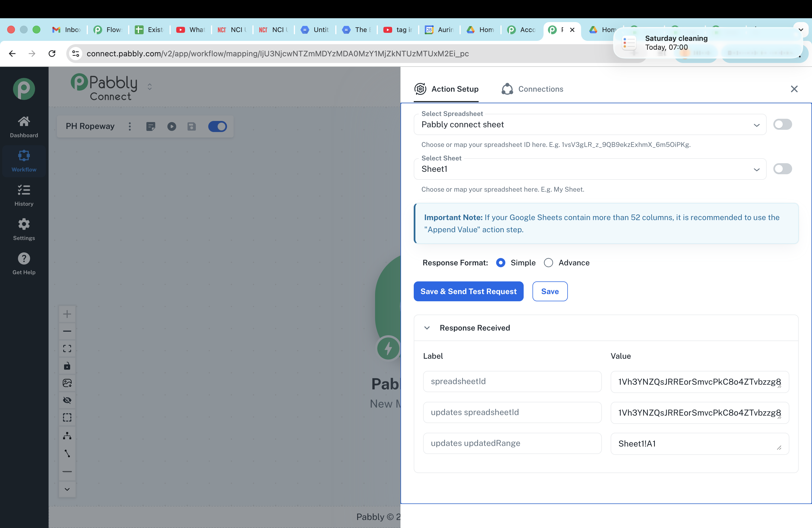
Task: Open the Dashboard from the sidebar
Action: 24,126
